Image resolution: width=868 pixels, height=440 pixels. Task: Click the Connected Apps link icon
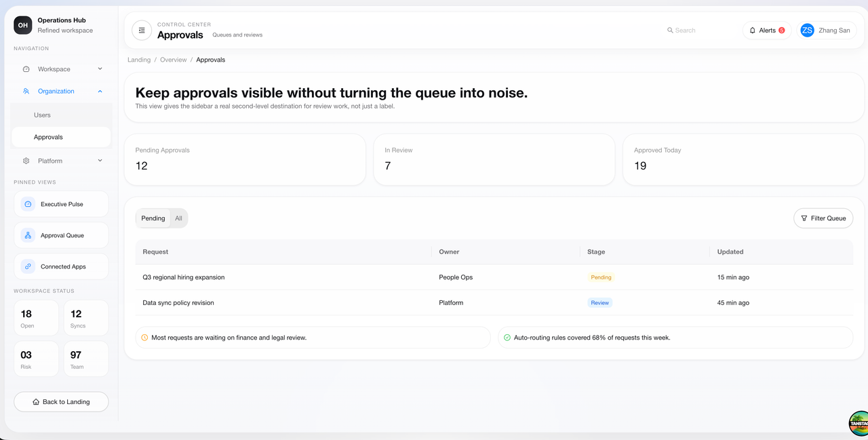click(x=28, y=266)
